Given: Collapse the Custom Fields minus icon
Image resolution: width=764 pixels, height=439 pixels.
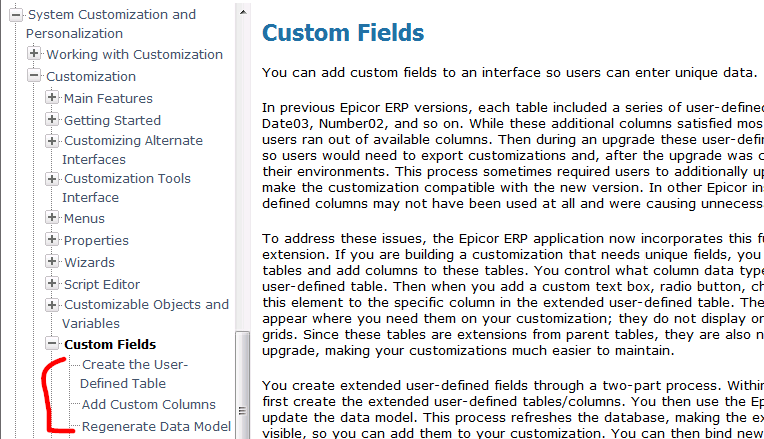Looking at the screenshot, I should coord(52,344).
